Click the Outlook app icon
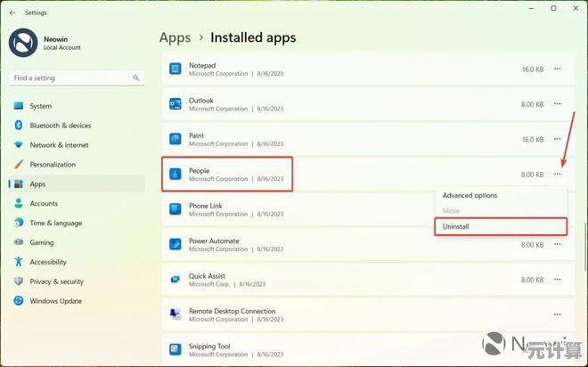Viewport: 588px width, 367px height. click(x=176, y=104)
